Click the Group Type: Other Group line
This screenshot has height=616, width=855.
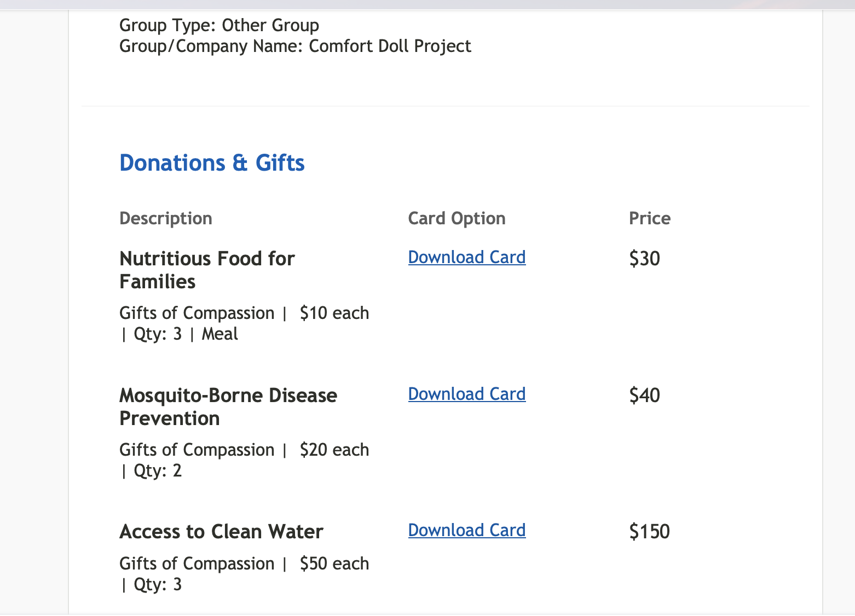[x=219, y=25]
